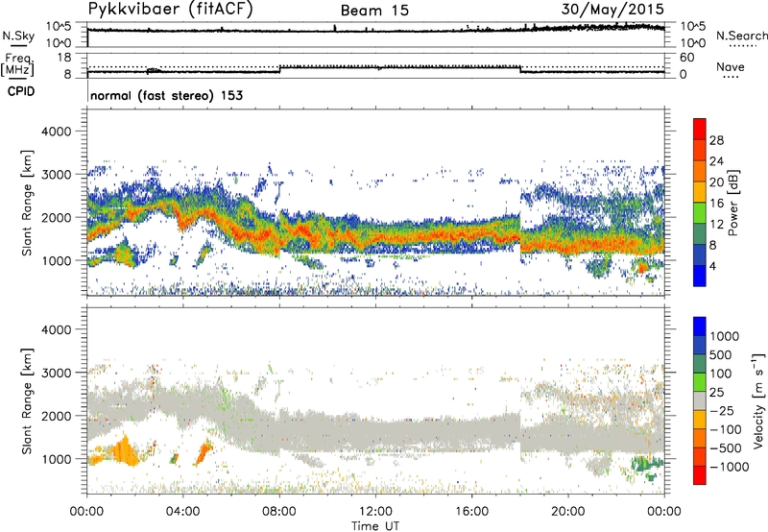Viewport: 768px width, 532px height.
Task: Click the '28' value on power colorbar
Action: tap(716, 140)
